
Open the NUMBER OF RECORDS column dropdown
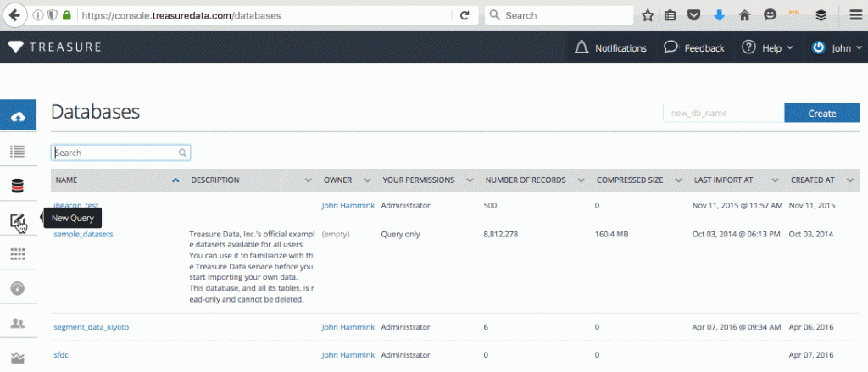[581, 180]
